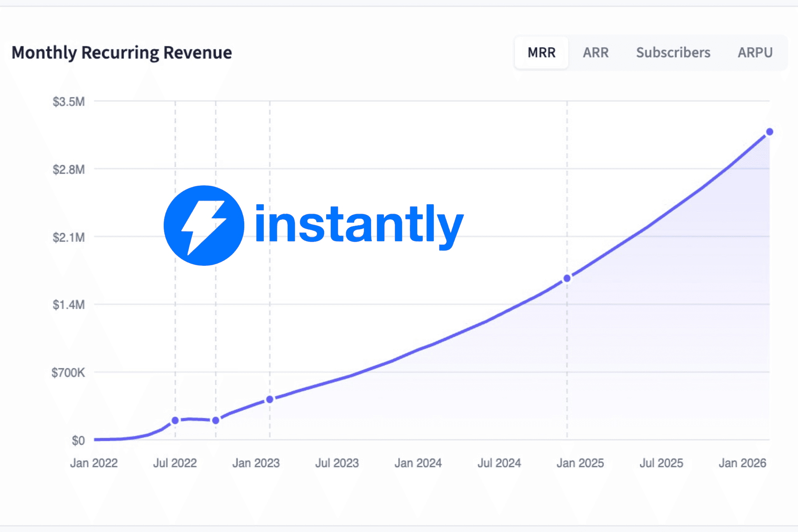Click the highlighted data point at Jan 2025
The width and height of the screenshot is (798, 532).
[x=566, y=278]
